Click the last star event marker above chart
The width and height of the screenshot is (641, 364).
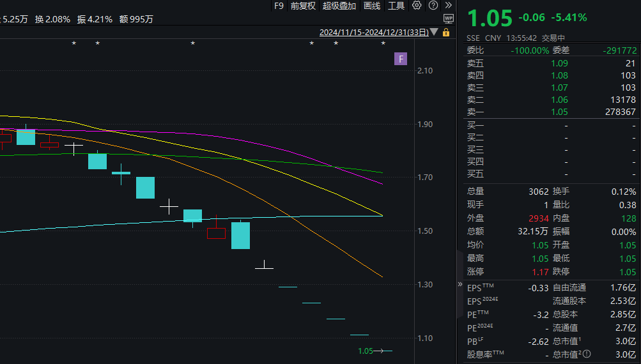(x=383, y=43)
